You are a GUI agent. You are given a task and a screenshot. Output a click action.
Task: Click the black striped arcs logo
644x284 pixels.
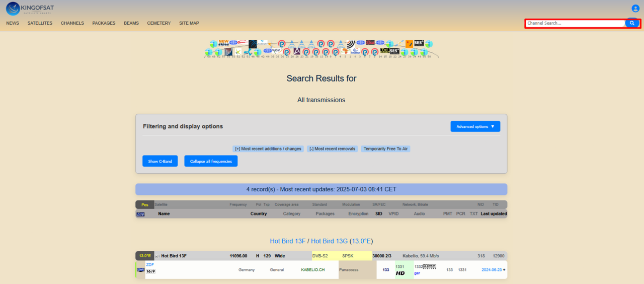click(351, 44)
